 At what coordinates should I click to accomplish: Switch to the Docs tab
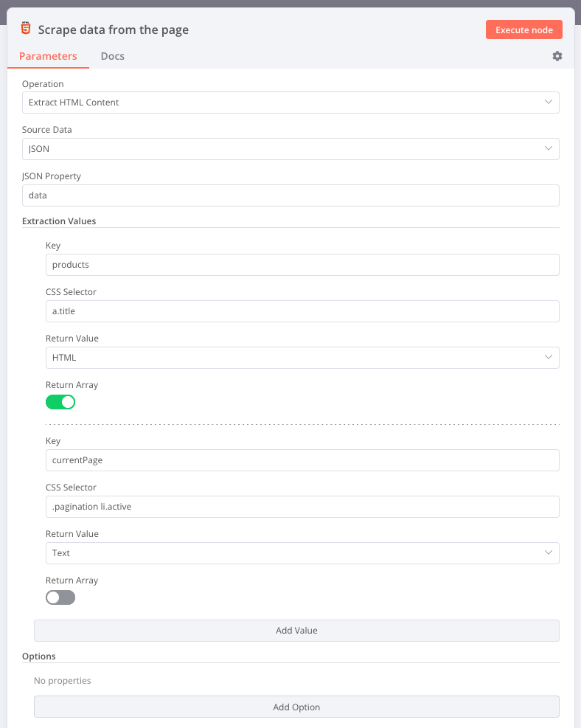point(112,56)
